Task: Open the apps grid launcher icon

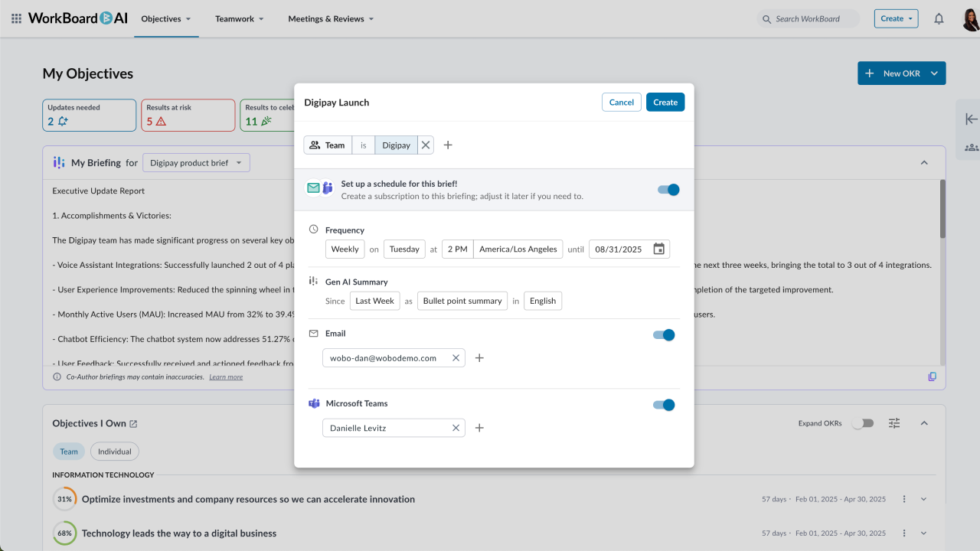Action: pos(16,18)
